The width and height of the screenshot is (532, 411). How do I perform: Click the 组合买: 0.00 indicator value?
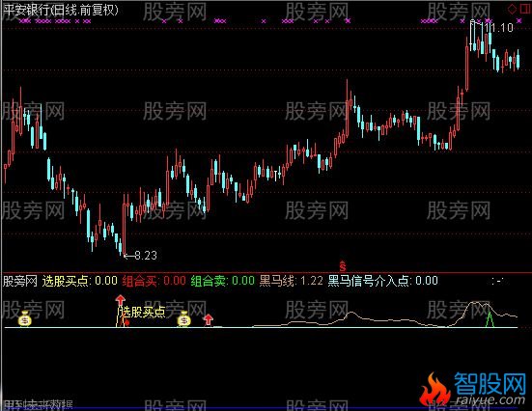154,281
